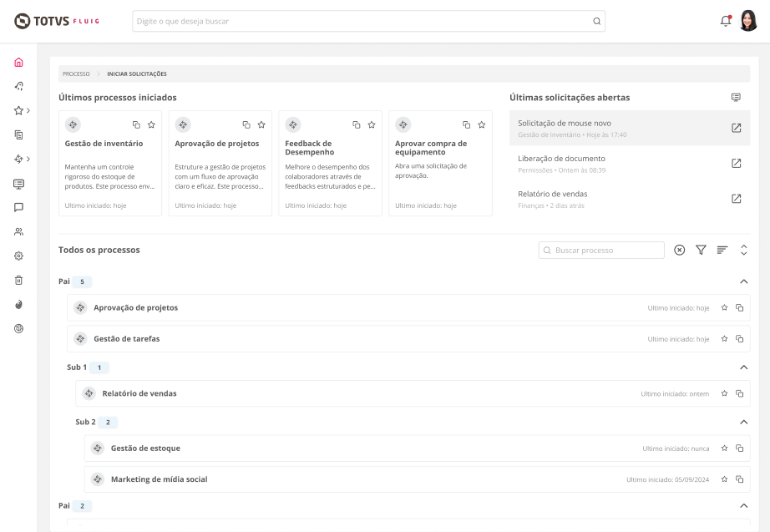Screen dimensions: 770x532
Task: Click the home icon in sidebar
Action: pos(18,62)
